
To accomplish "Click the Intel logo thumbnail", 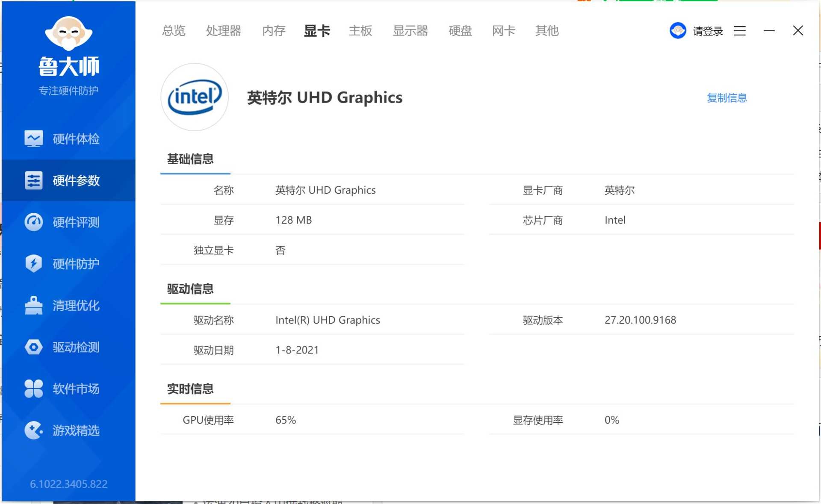I will [195, 97].
